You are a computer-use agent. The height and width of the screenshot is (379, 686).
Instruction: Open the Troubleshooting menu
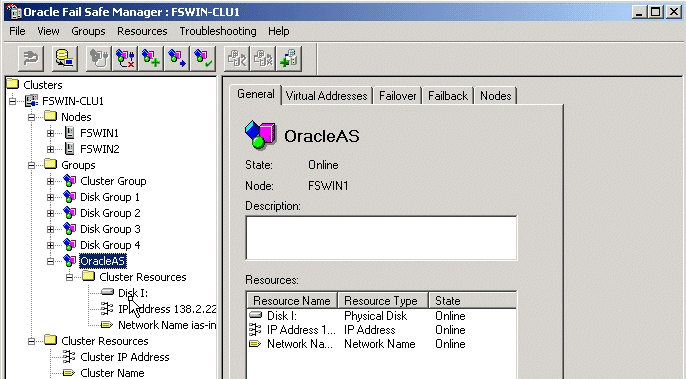click(217, 31)
